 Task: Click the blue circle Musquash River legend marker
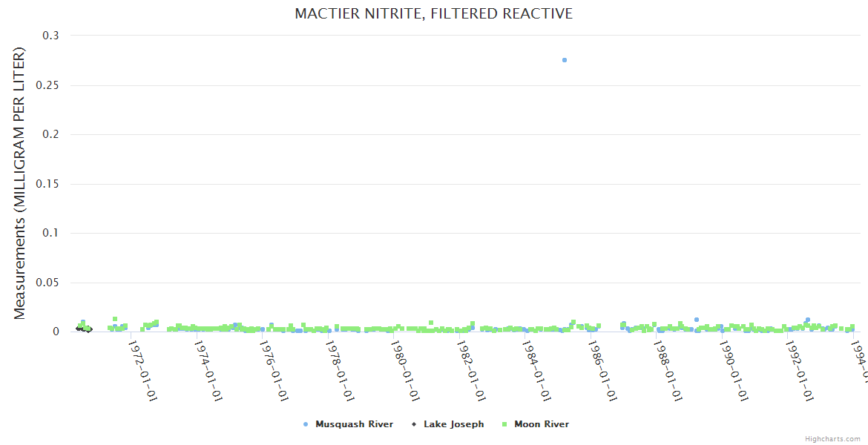click(x=306, y=424)
